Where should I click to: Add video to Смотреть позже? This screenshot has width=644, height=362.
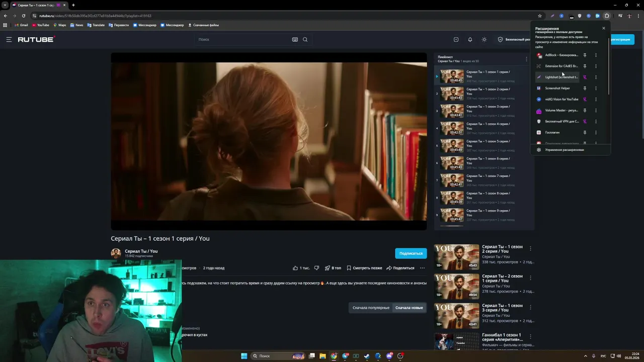pos(364,268)
